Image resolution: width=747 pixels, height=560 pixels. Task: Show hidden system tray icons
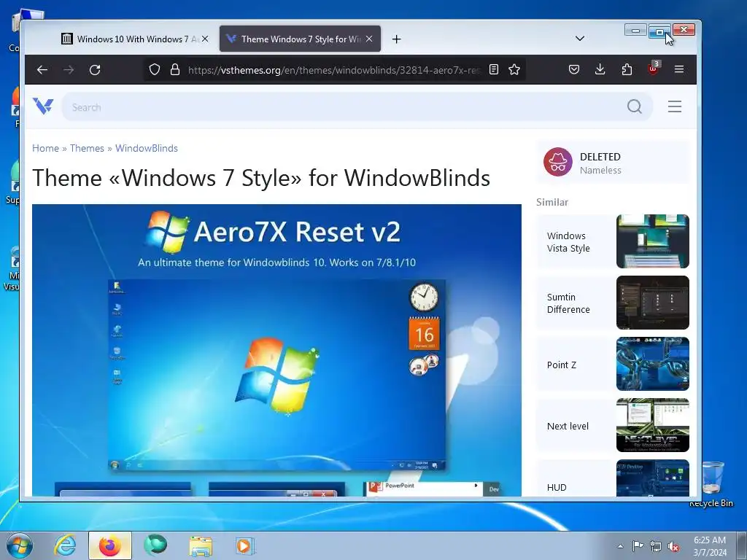point(620,546)
